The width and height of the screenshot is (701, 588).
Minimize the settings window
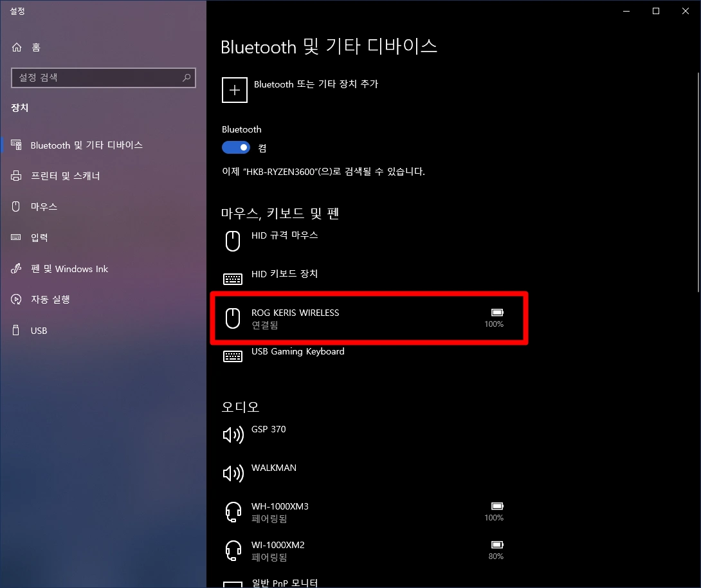pyautogui.click(x=626, y=11)
